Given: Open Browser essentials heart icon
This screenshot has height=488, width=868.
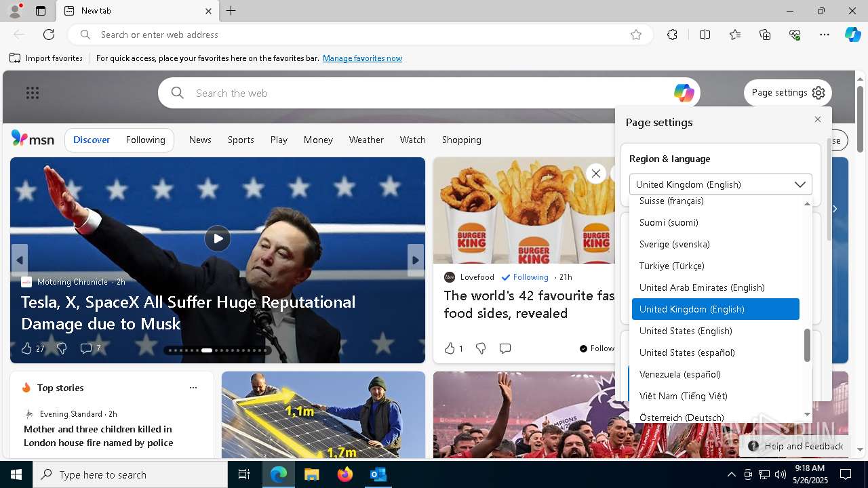Looking at the screenshot, I should [x=795, y=35].
